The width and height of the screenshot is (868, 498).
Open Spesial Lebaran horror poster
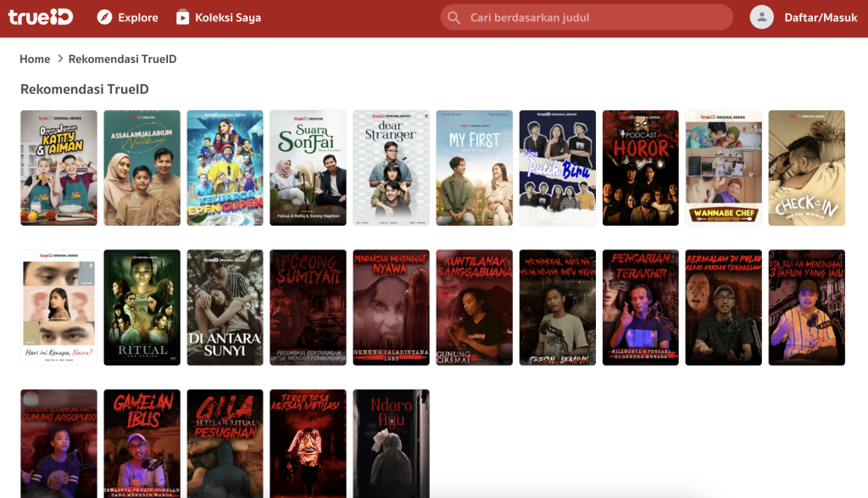click(558, 307)
